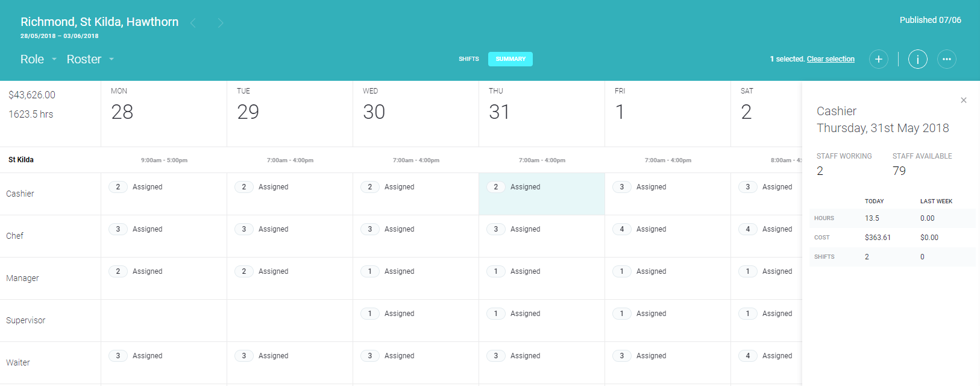Select Cashier cell for Monday 28

(163, 194)
